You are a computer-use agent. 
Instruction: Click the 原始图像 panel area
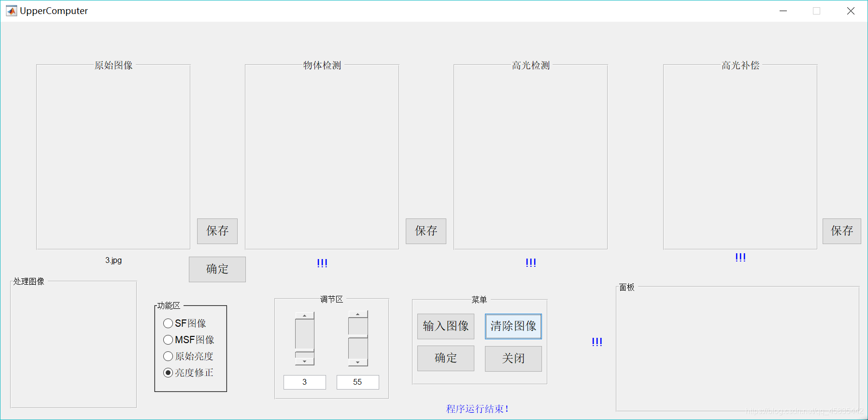[x=114, y=157]
